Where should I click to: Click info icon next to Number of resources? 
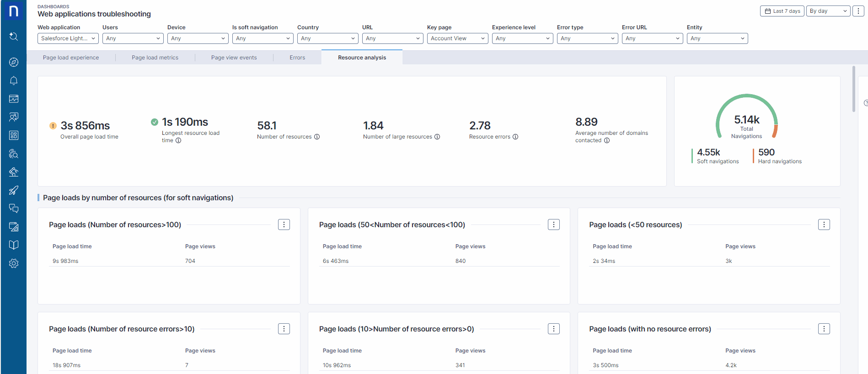[x=317, y=137]
